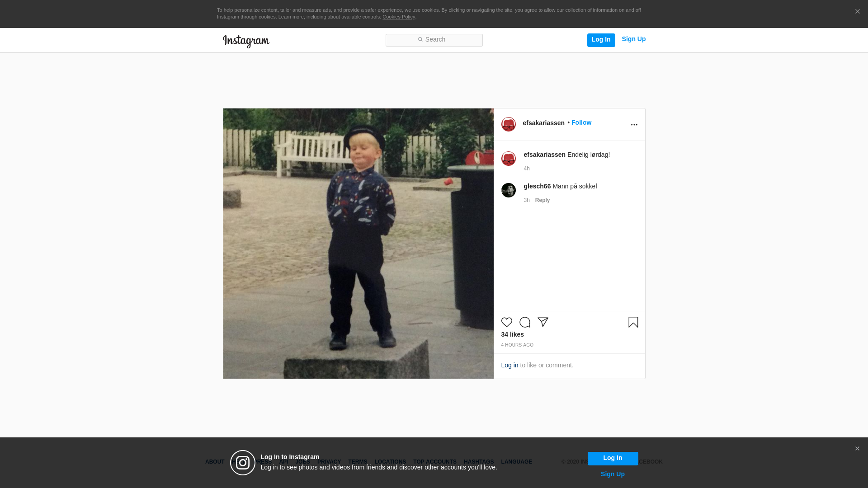Viewport: 868px width, 488px height.
Task: Open PRIVACY footer link
Action: [x=329, y=462]
